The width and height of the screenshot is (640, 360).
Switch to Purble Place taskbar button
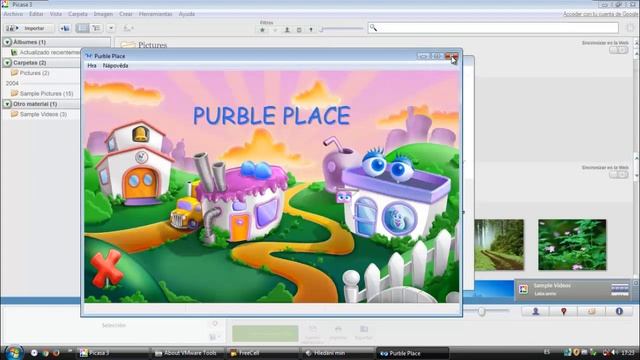413,353
